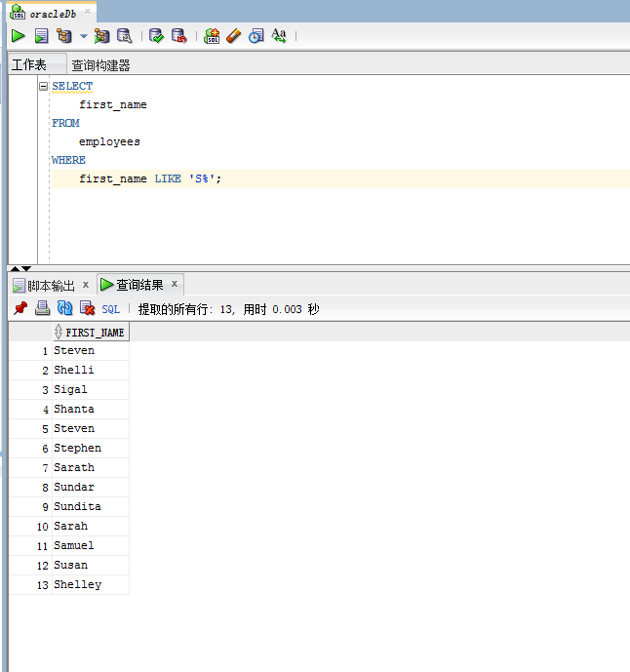The image size is (630, 672).
Task: Select the Shelli cell in row 2
Action: pos(91,370)
